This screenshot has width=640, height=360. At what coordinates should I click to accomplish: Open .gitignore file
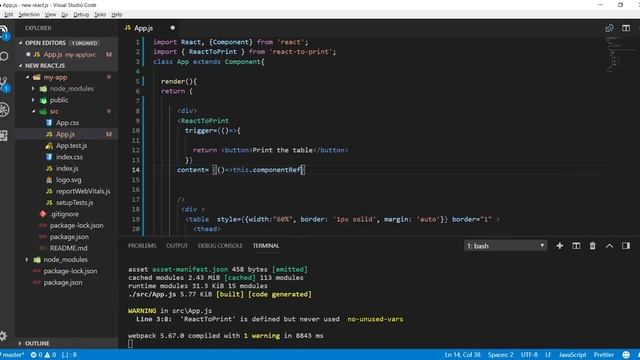[64, 214]
